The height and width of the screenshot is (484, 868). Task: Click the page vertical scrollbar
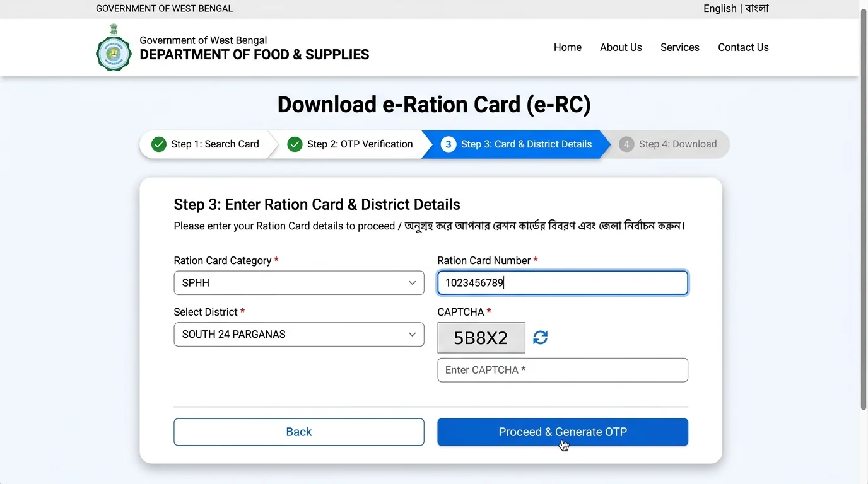click(x=864, y=208)
